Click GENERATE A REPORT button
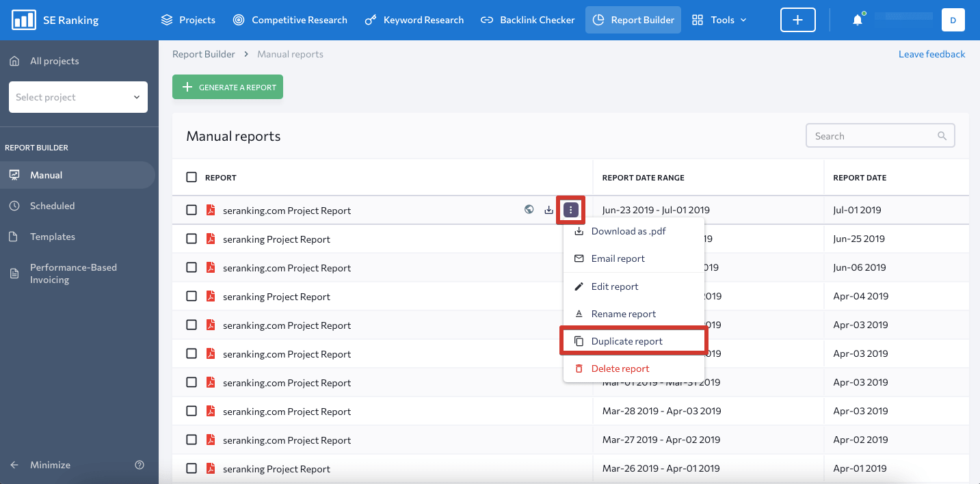The image size is (980, 484). 228,87
